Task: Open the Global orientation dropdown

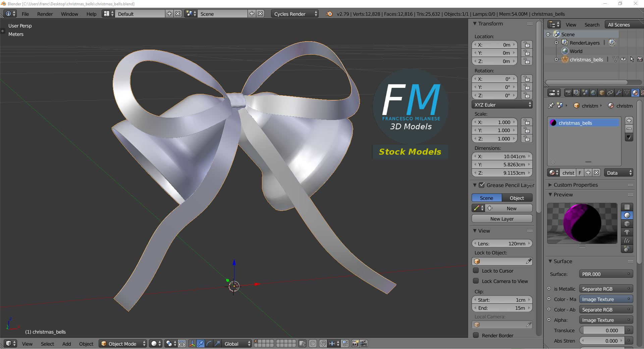Action: 237,344
